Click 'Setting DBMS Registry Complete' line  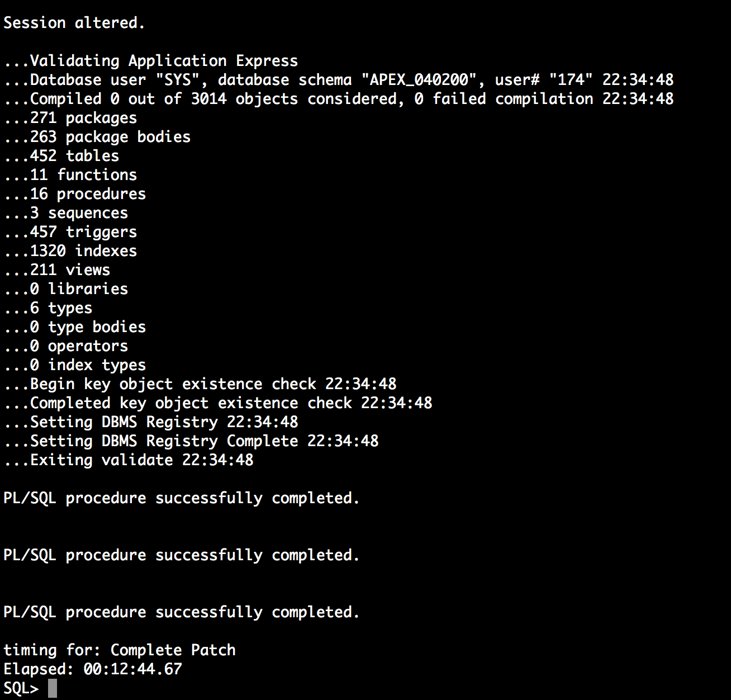pyautogui.click(x=191, y=441)
